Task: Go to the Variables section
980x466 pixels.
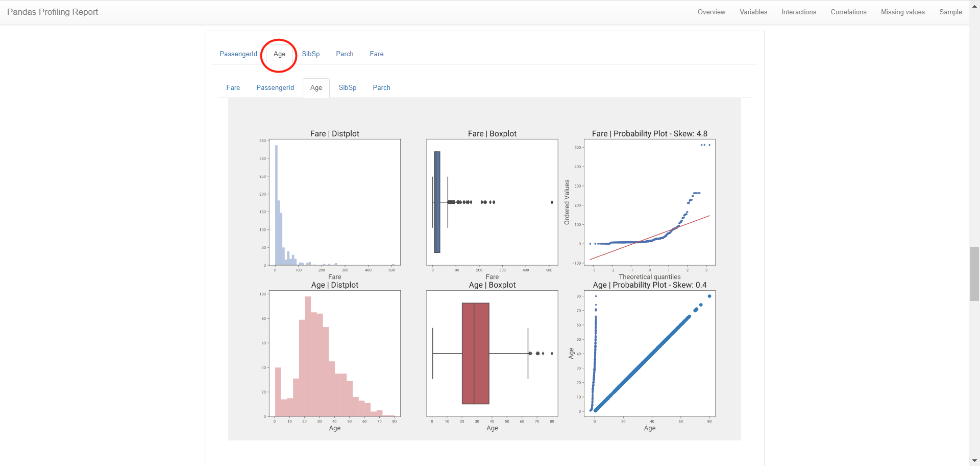Action: coord(753,12)
